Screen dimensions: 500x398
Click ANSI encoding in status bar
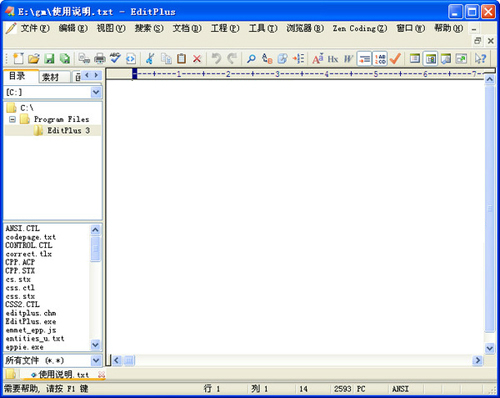(x=400, y=389)
